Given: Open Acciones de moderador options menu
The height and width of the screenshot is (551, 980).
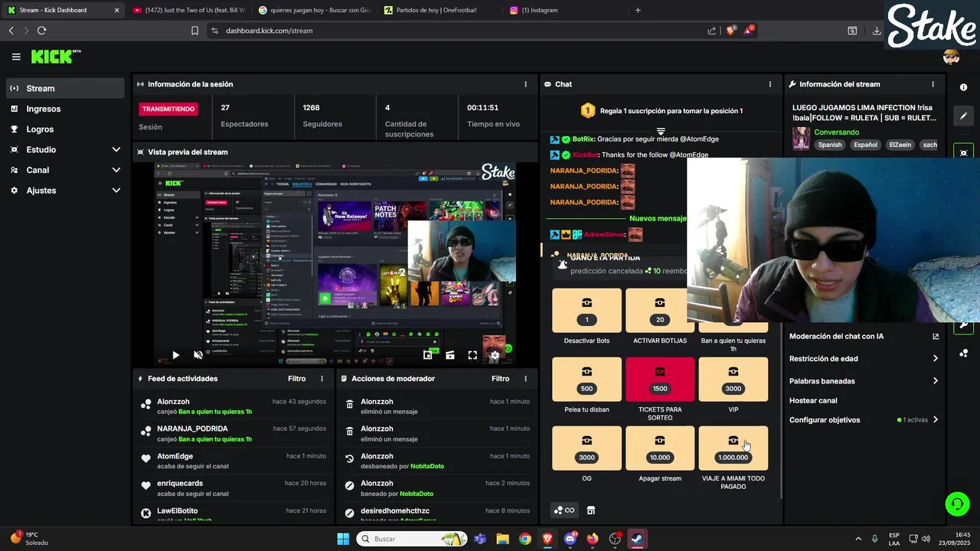Looking at the screenshot, I should [525, 379].
